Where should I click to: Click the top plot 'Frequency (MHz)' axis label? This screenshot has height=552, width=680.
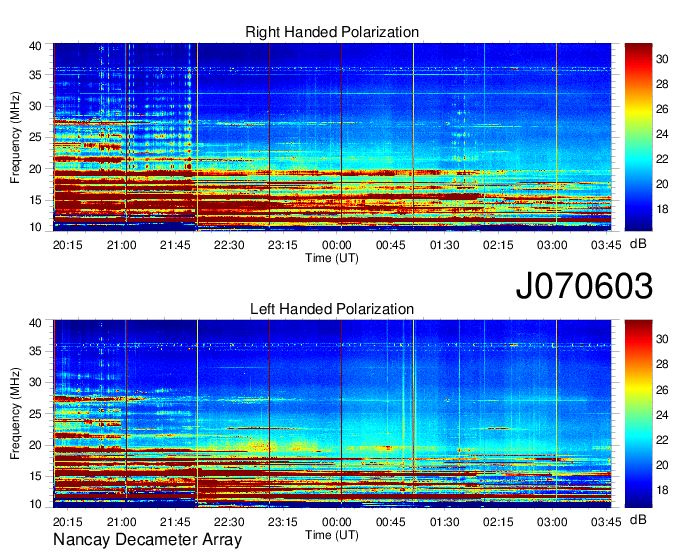15,137
